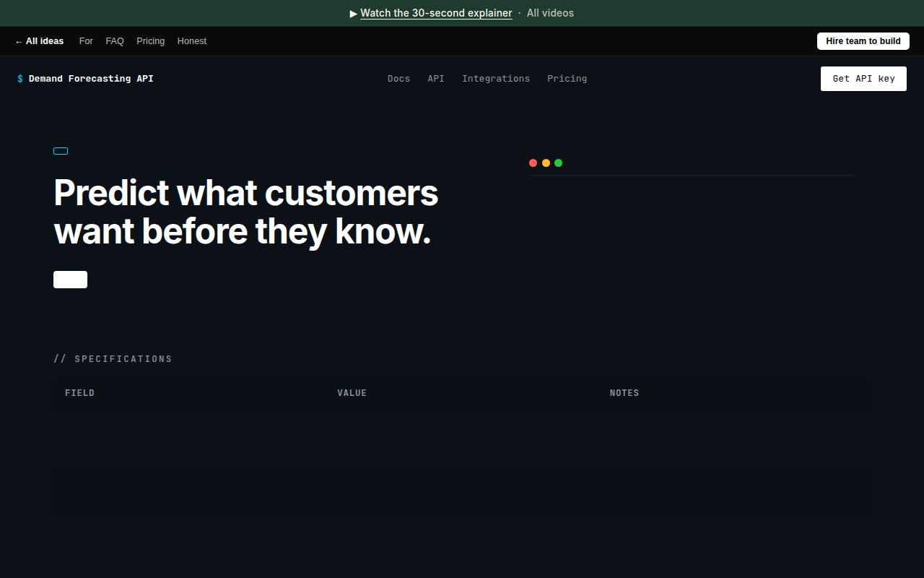Open the Integrations navigation link
Screen dimensions: 924x578
pyautogui.click(x=496, y=79)
